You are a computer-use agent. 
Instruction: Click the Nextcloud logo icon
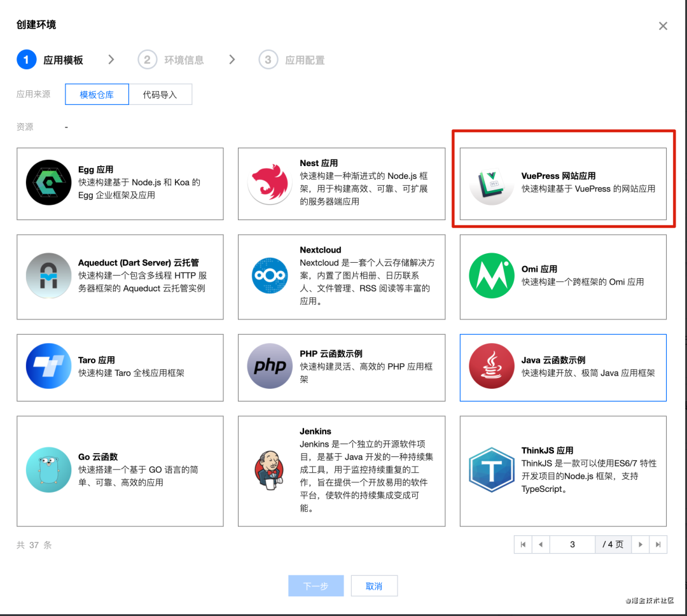pyautogui.click(x=270, y=277)
